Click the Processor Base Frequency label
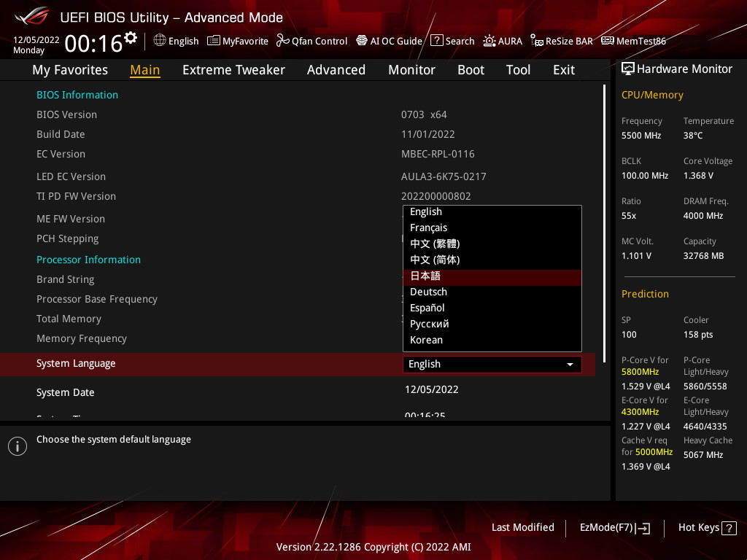This screenshot has width=747, height=560. (97, 299)
